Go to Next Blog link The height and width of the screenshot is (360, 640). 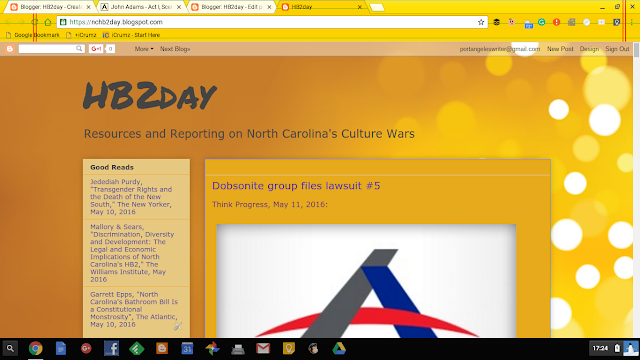point(175,49)
